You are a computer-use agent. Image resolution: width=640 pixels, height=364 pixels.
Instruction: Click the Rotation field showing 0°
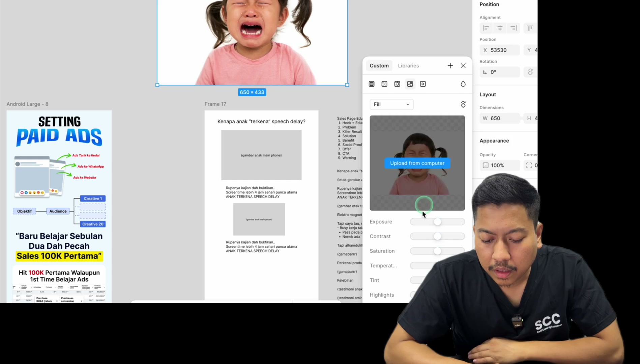click(x=499, y=72)
